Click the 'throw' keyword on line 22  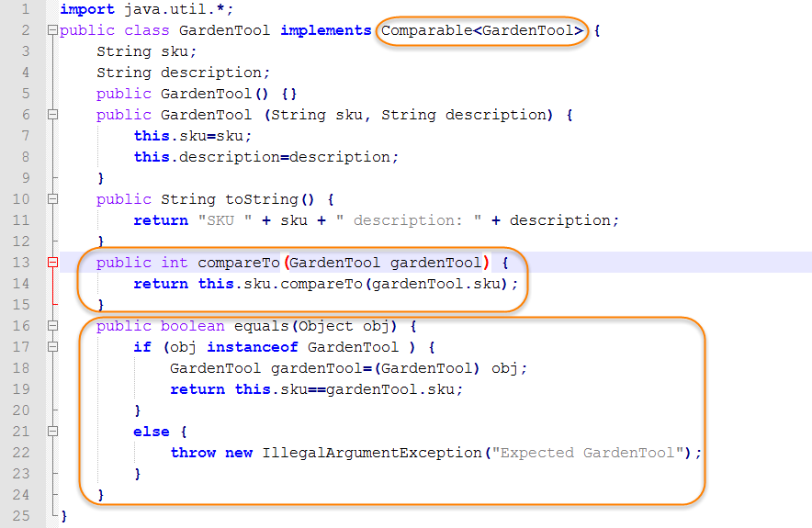[x=193, y=453]
